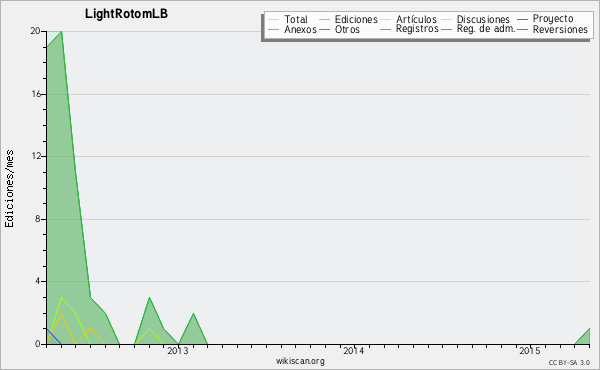The height and width of the screenshot is (370, 600).
Task: Click the Registros blue legend line
Action: click(x=385, y=29)
